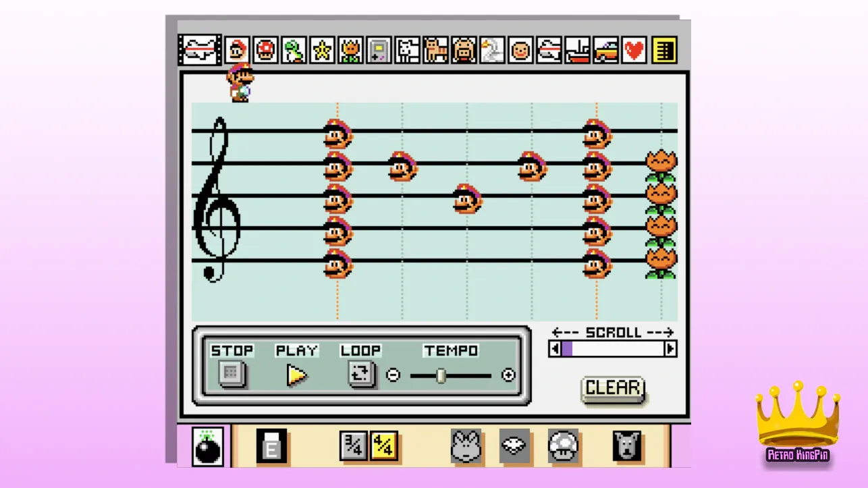Decrease tempo with the minus button

pos(393,375)
